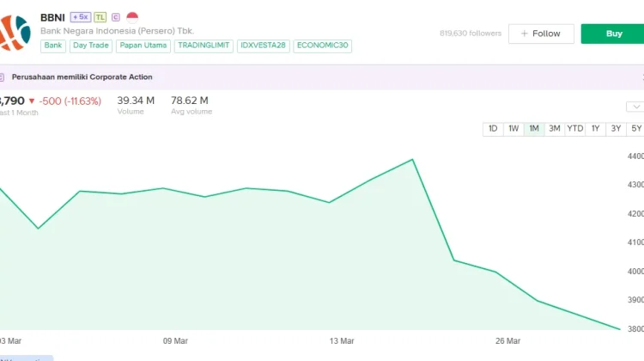Click the -500 (-11.63%) price change
This screenshot has height=361, width=644.
(70, 101)
